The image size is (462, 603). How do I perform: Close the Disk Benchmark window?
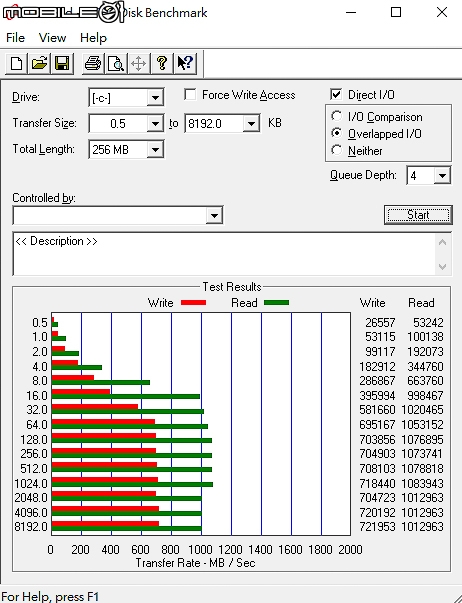click(x=442, y=12)
